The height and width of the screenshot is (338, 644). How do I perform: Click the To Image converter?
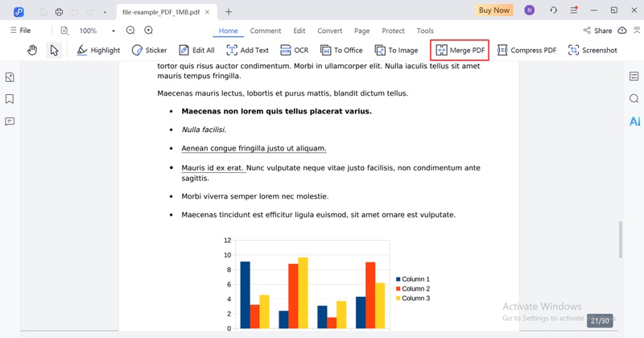(x=396, y=50)
